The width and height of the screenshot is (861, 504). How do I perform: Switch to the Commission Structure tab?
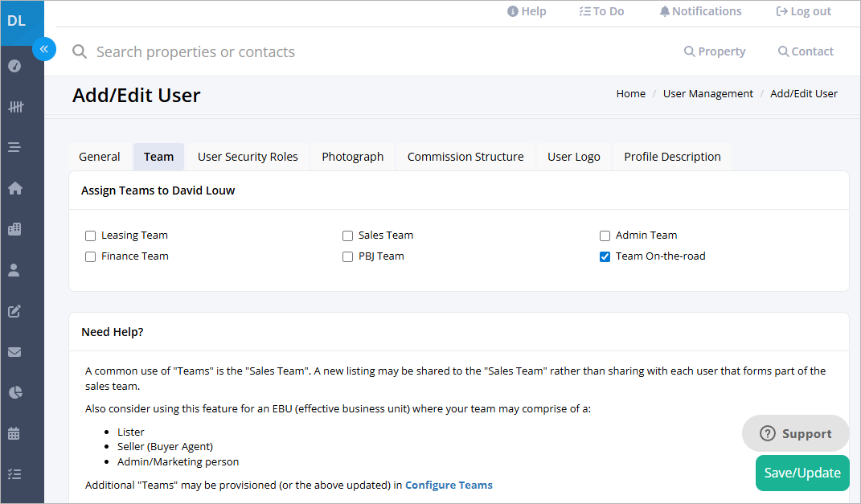[x=465, y=157]
